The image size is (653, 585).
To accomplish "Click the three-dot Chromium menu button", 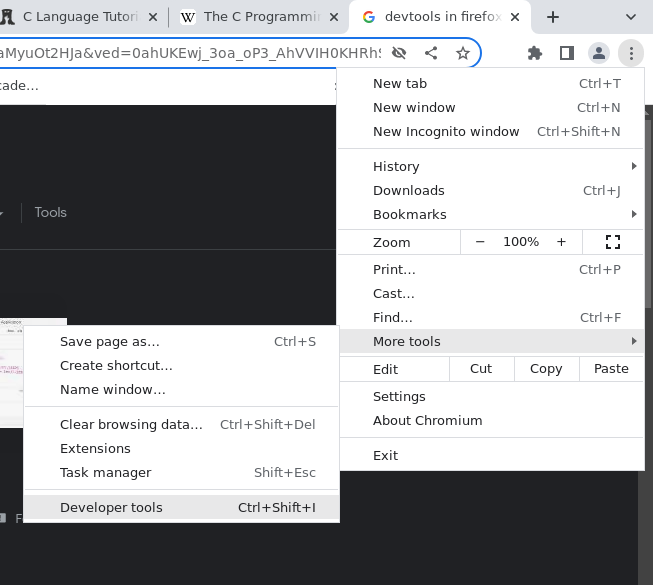I will (631, 53).
